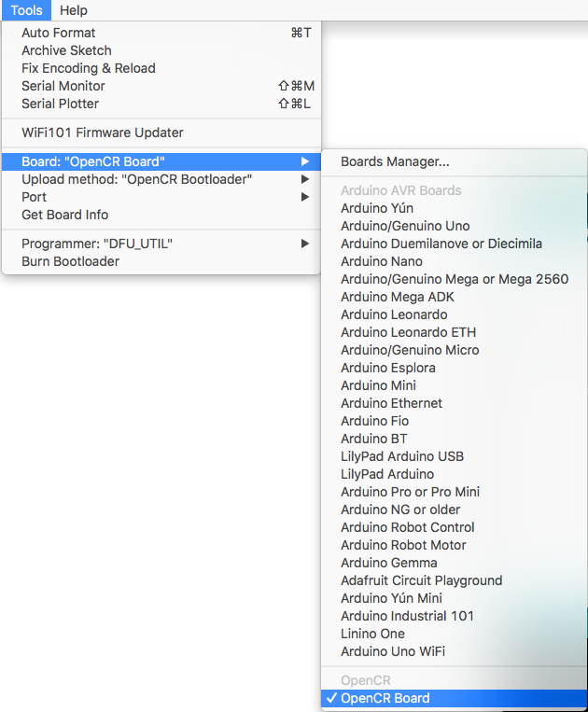Select Archive Sketch
The width and height of the screenshot is (588, 712).
click(x=161, y=50)
